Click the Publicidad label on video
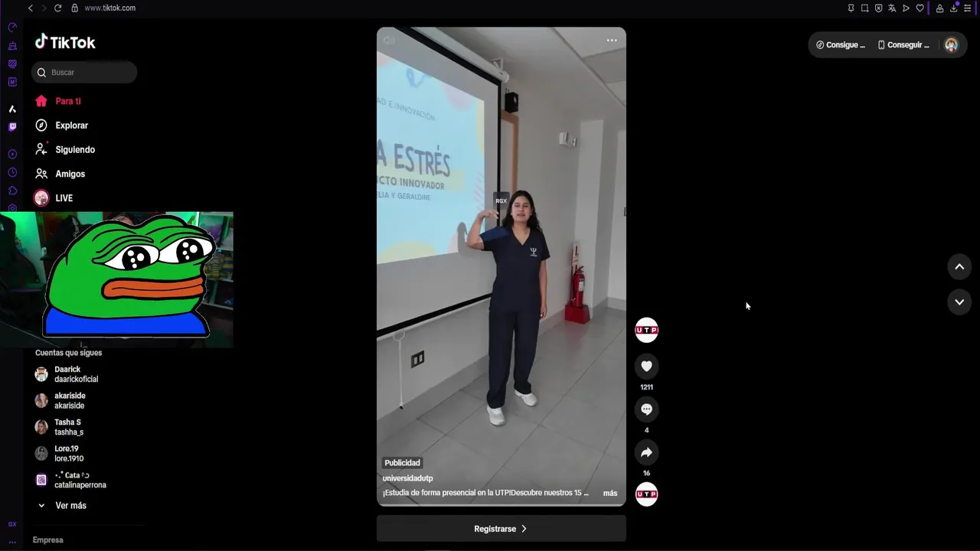 click(x=402, y=463)
